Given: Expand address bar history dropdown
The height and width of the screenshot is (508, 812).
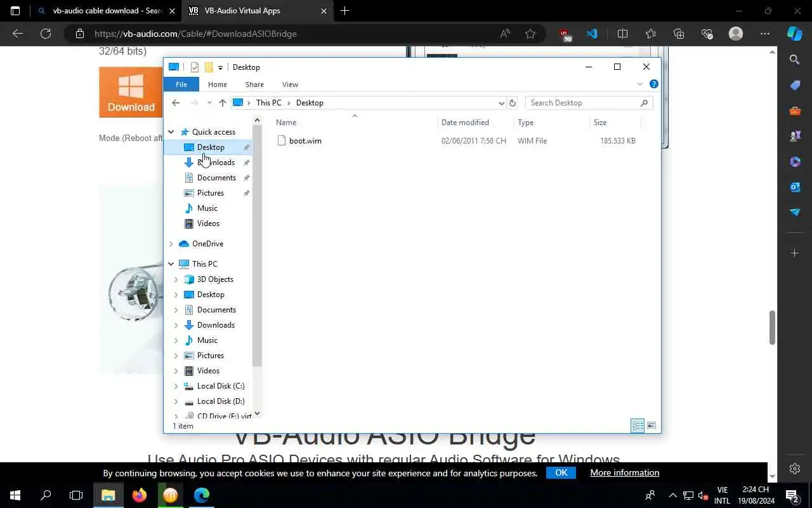Looking at the screenshot, I should click(501, 103).
